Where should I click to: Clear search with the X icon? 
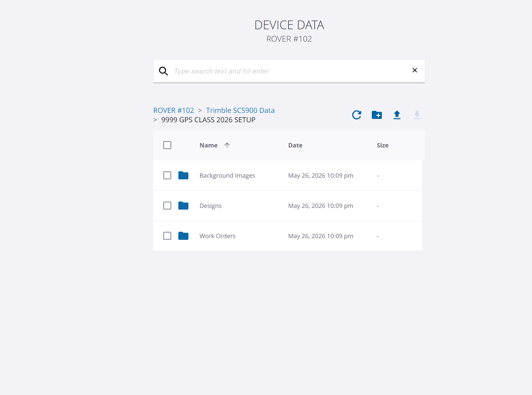coord(415,70)
